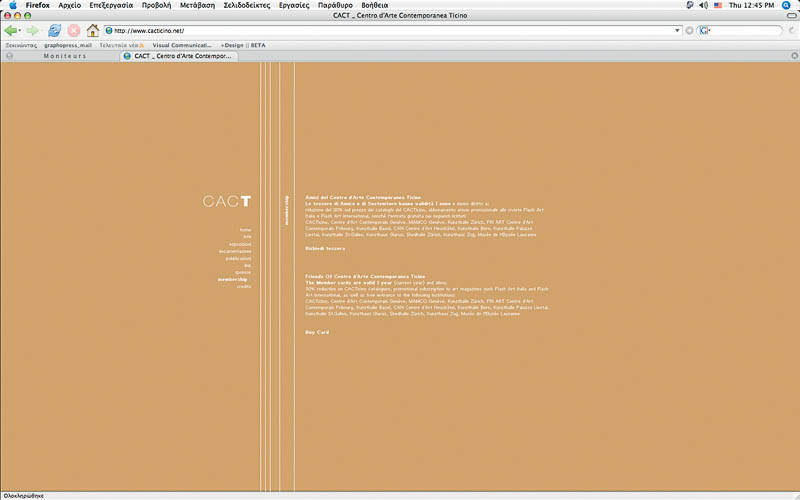Select the CACT _ Centro d'Arte Contempor... tab
Screen dimensions: 800x500
pos(179,56)
